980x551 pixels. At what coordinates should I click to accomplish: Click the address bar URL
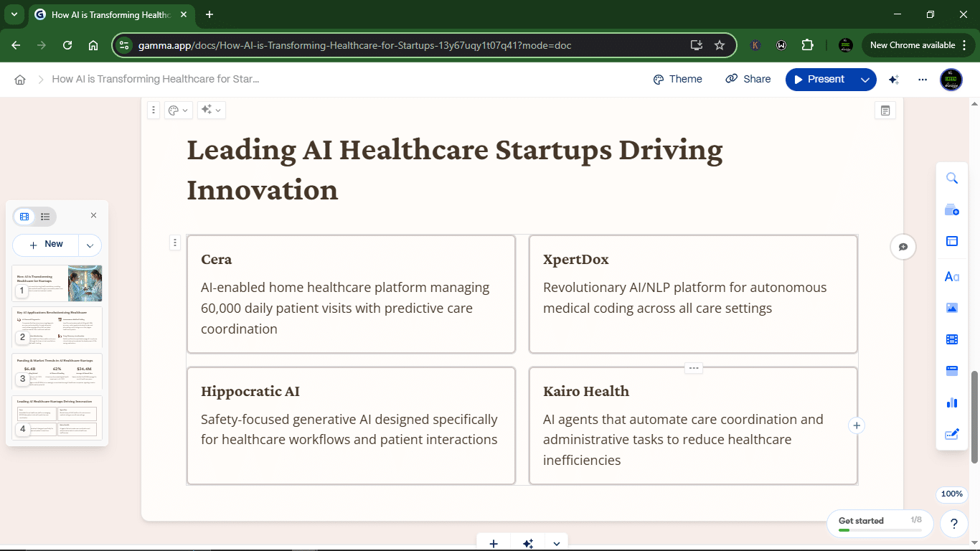(354, 45)
